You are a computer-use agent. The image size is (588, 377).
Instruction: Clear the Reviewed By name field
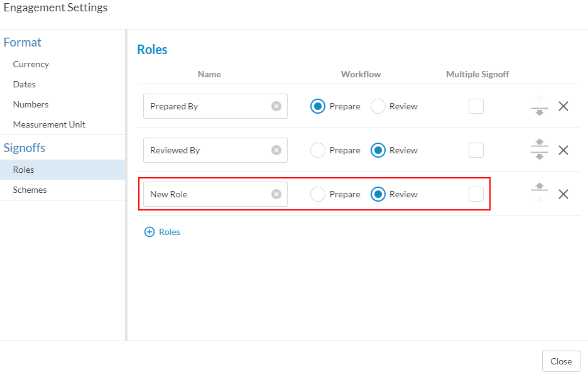[x=276, y=150]
